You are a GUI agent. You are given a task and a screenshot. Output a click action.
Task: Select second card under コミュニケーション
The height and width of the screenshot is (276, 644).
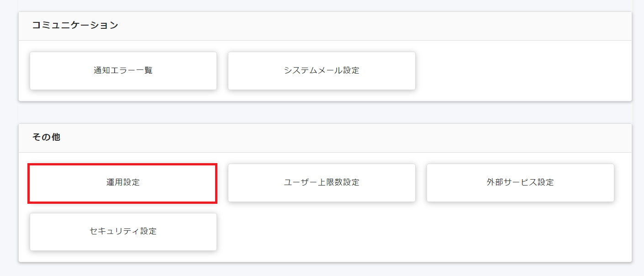pyautogui.click(x=322, y=71)
